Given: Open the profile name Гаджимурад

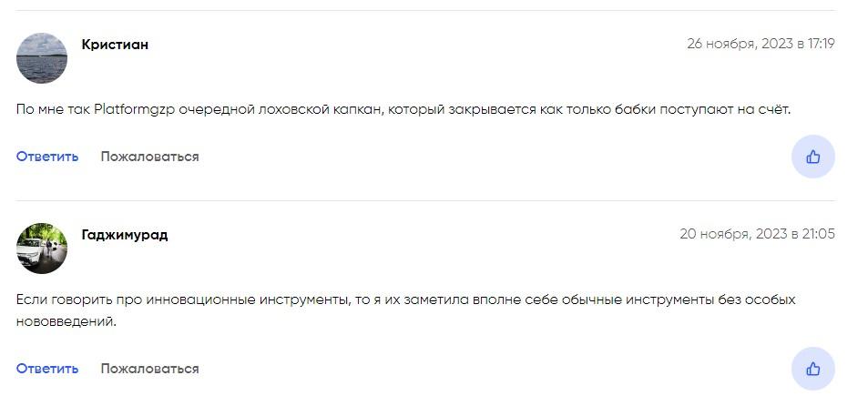Looking at the screenshot, I should point(125,235).
